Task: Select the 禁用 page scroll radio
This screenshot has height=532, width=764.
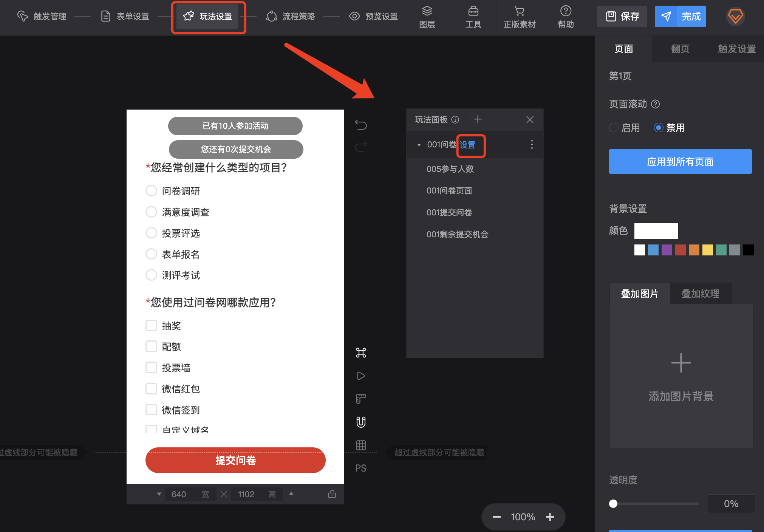Action: [x=659, y=128]
